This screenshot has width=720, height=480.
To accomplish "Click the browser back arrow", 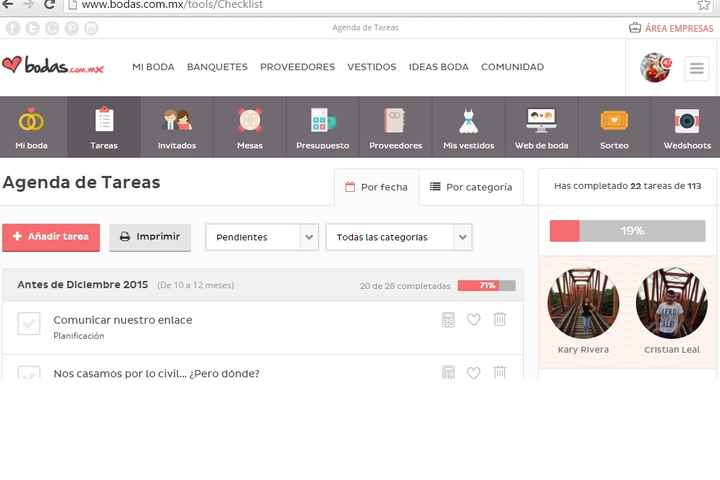I will coord(8,5).
